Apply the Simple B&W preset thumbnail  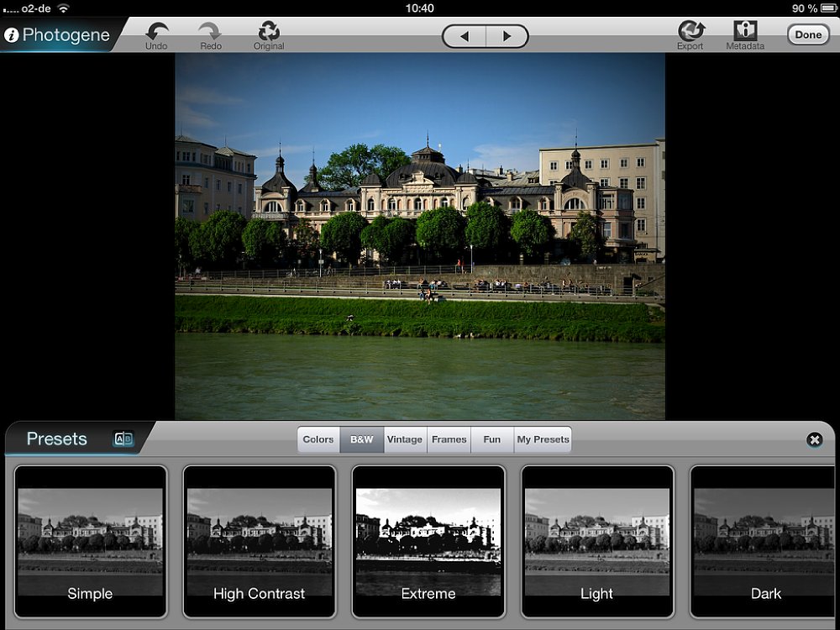(90, 542)
